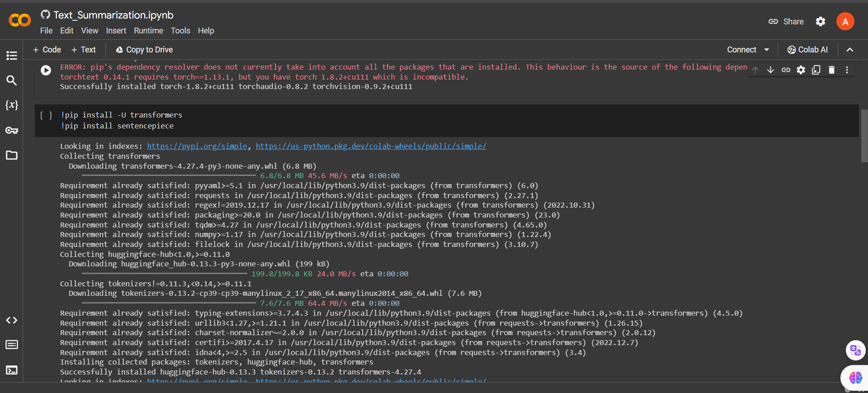
Task: Open the terminal panel icon
Action: tap(11, 370)
